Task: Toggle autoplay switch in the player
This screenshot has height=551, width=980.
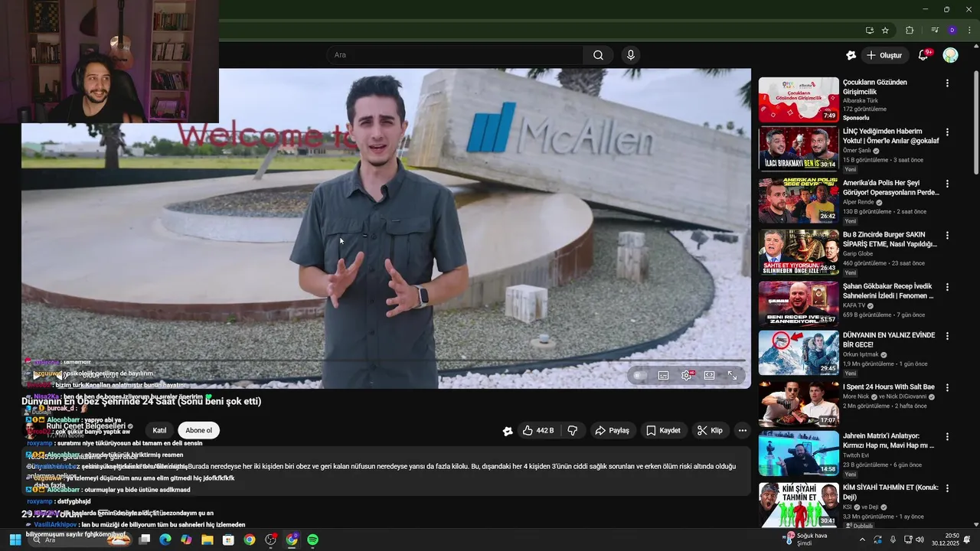Action: (640, 375)
